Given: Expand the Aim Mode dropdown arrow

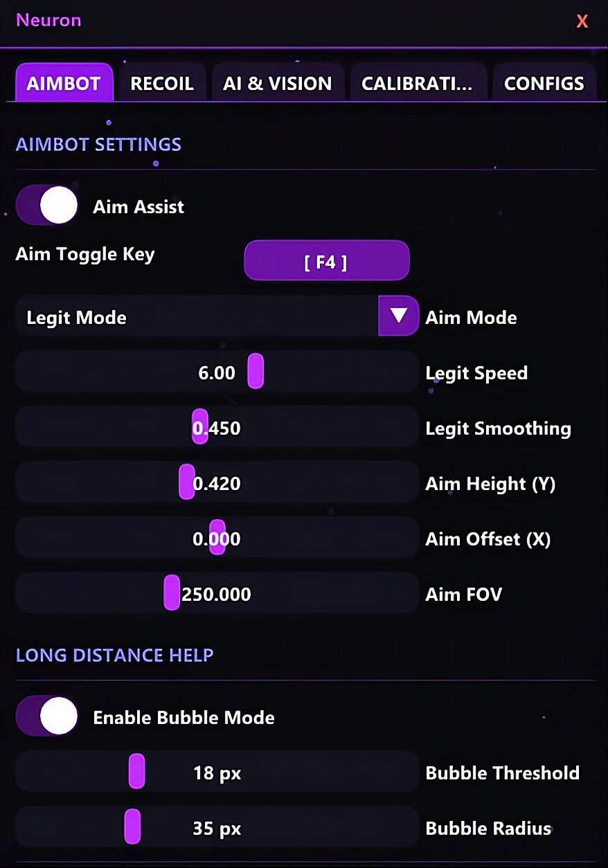Looking at the screenshot, I should pos(398,316).
